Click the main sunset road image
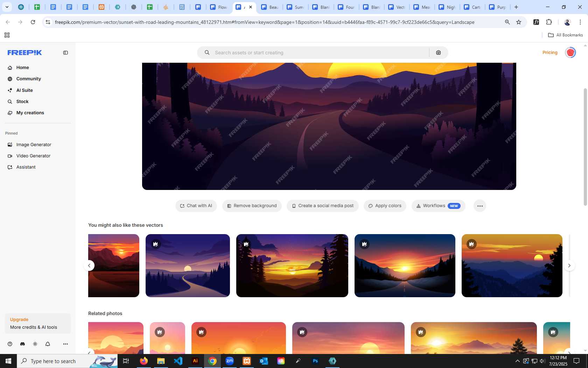The width and height of the screenshot is (588, 368). pos(329,126)
